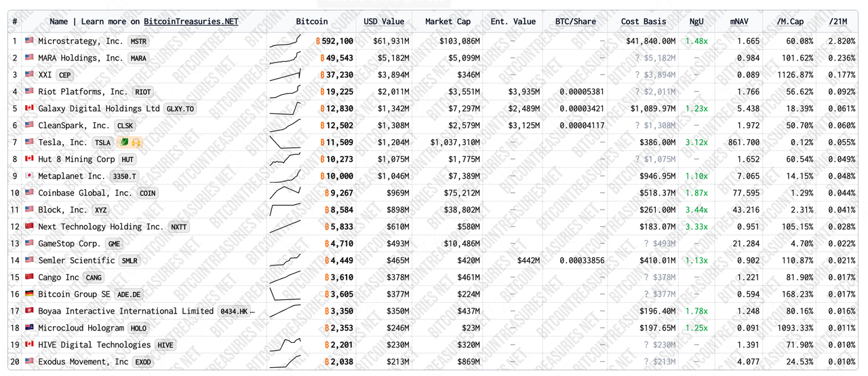The image size is (868, 376).
Task: Open the Block, Inc. sparkline chart
Action: (285, 210)
